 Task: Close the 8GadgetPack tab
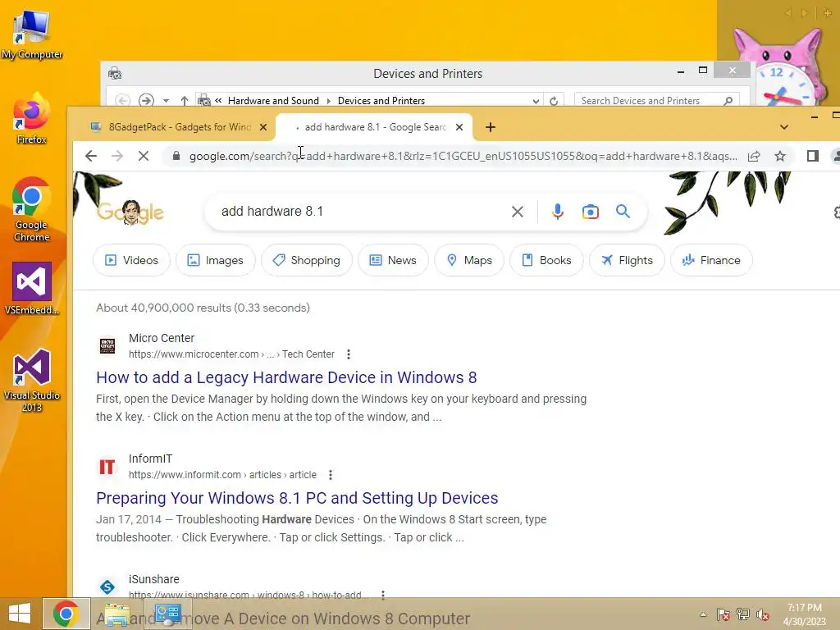[263, 127]
